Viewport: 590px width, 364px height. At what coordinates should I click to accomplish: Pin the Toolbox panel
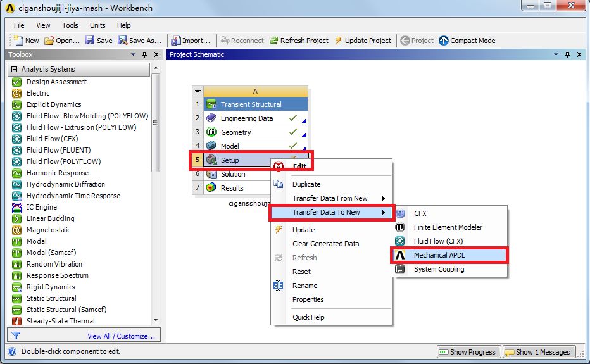144,54
